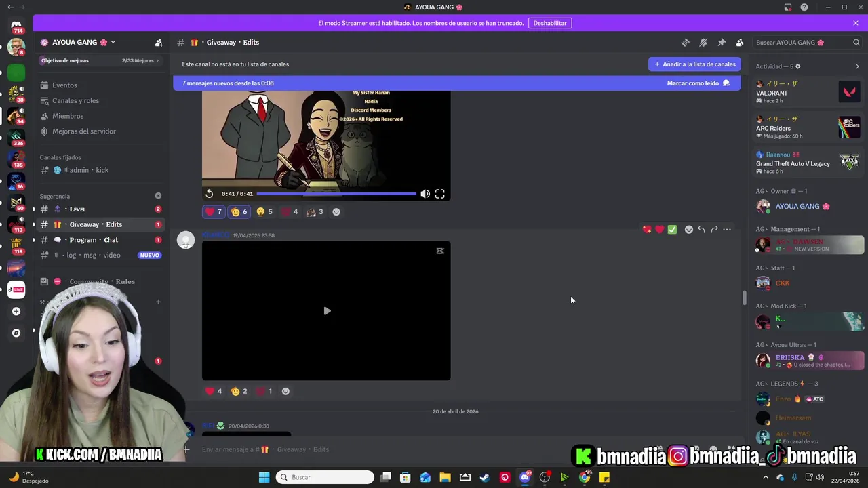This screenshot has height=488, width=868.
Task: Show pinned messages
Action: 722,42
